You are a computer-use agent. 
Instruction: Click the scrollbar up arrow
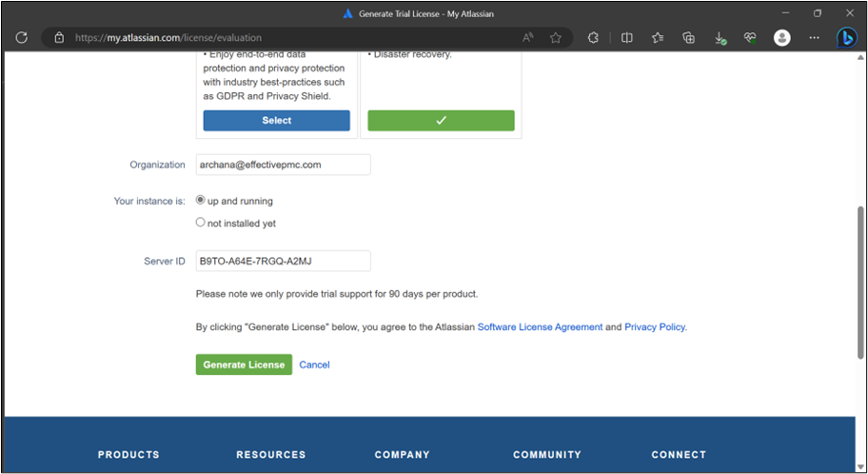point(860,57)
